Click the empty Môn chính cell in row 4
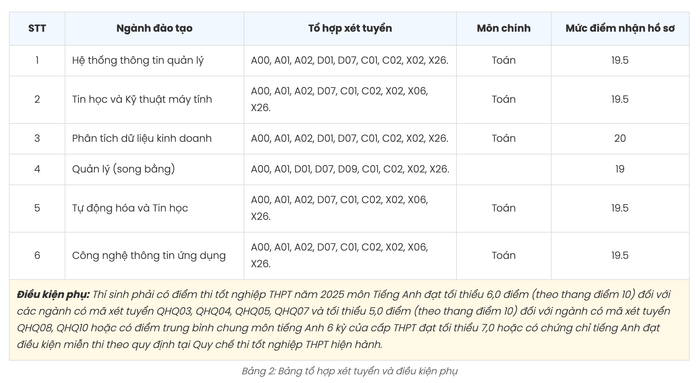The image size is (700, 383). click(x=504, y=169)
